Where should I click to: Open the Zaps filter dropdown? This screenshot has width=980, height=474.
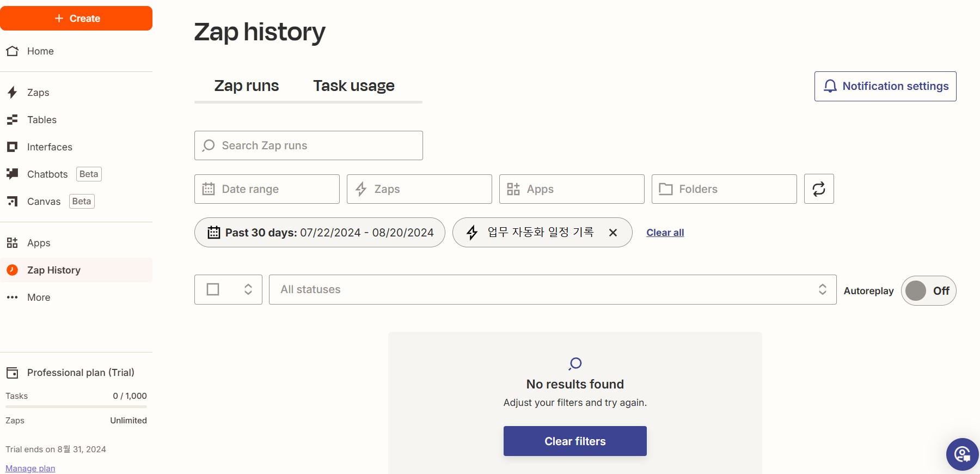pyautogui.click(x=419, y=189)
